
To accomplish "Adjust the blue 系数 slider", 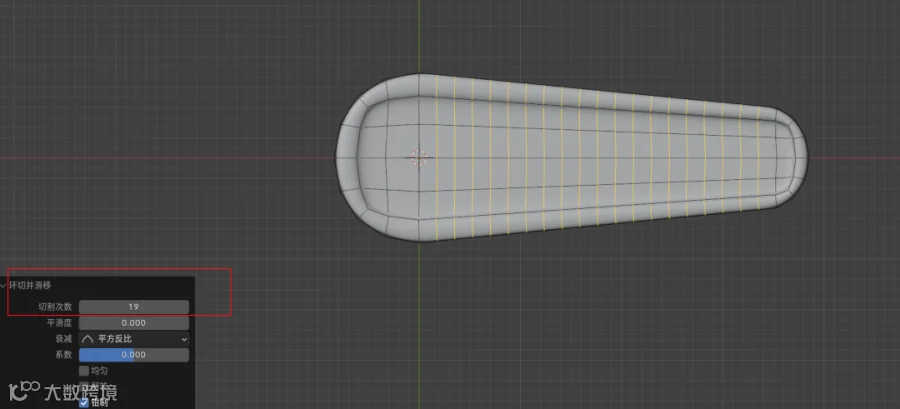I will click(x=134, y=355).
